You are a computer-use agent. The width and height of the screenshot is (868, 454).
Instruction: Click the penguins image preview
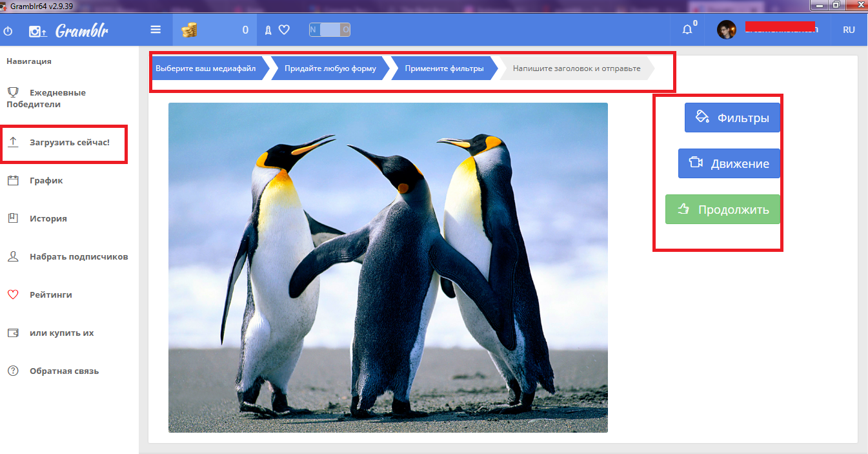[388, 267]
